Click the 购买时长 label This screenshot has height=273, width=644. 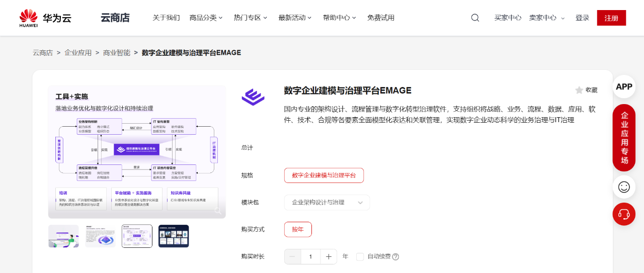[x=253, y=256]
